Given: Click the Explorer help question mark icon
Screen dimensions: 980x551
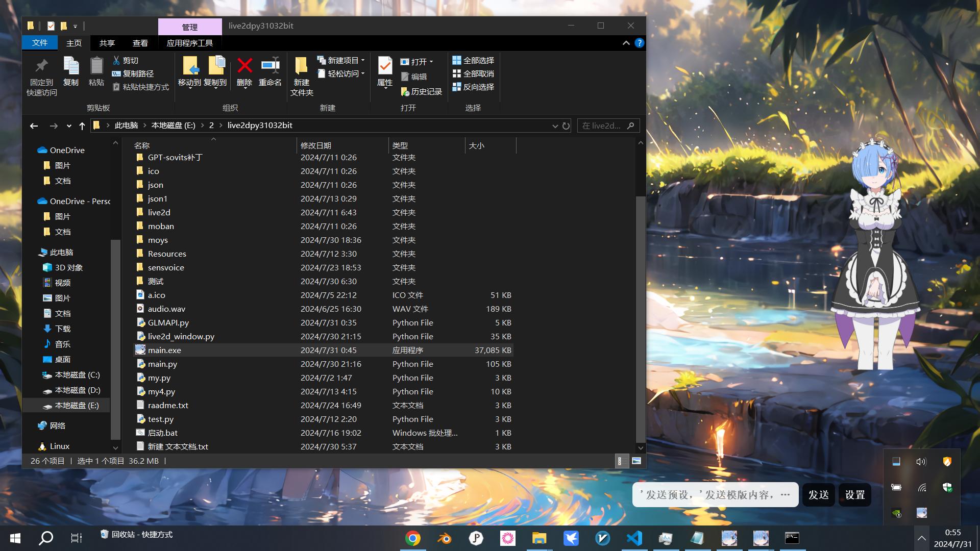Looking at the screenshot, I should (639, 43).
